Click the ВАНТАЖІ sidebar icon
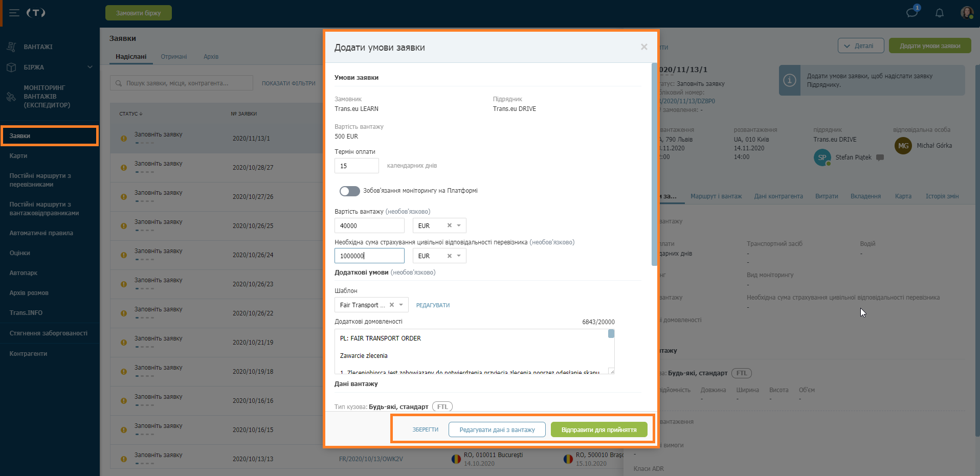 coord(11,47)
